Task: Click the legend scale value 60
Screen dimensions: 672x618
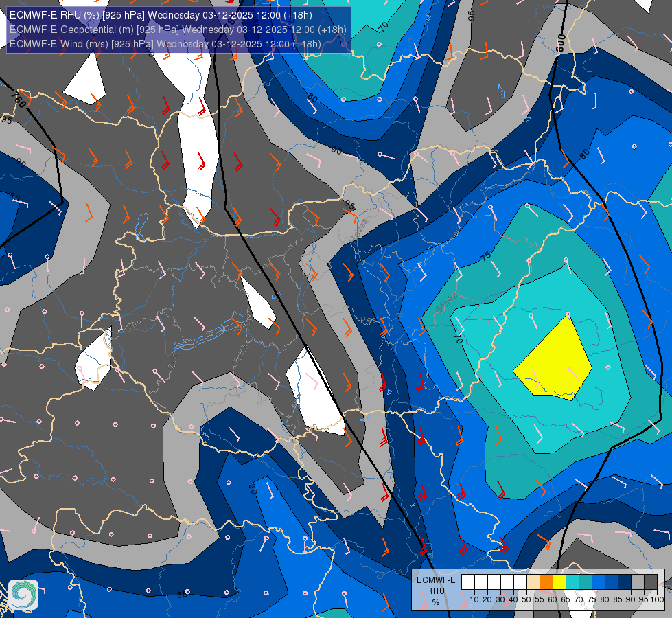Action: click(553, 599)
